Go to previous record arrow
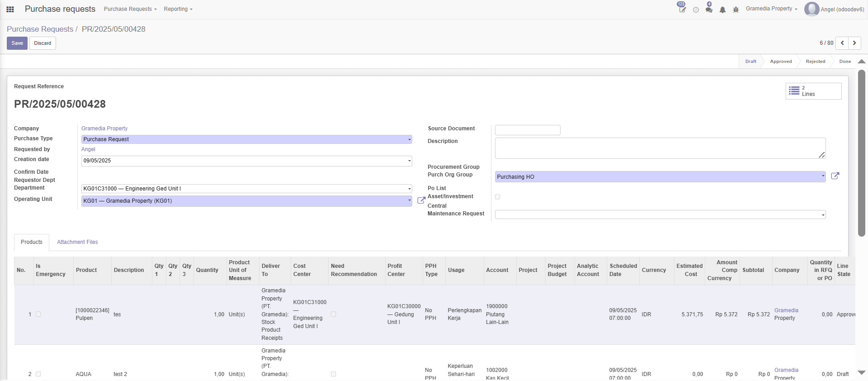Screen dimensions: 868x381 [842, 43]
